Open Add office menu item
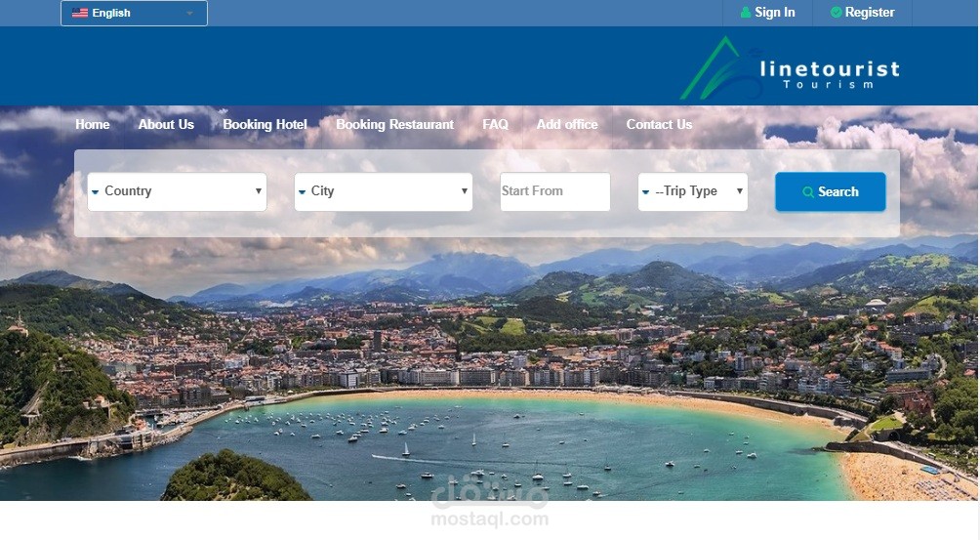 [567, 124]
